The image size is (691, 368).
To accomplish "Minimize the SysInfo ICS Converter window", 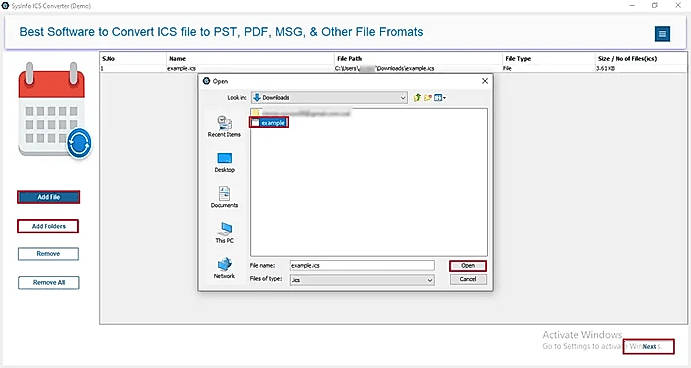I will 632,5.
